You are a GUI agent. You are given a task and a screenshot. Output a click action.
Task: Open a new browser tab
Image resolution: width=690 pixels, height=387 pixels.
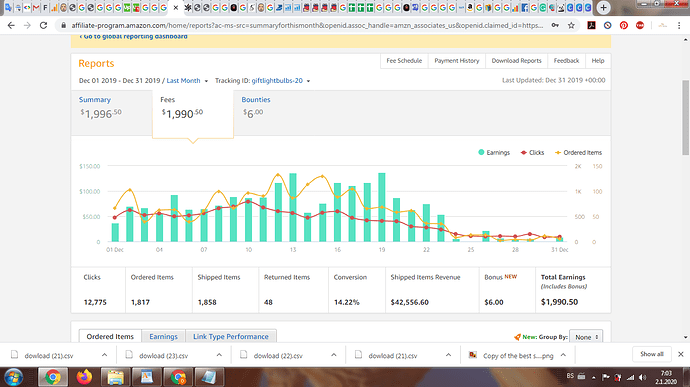(603, 7)
